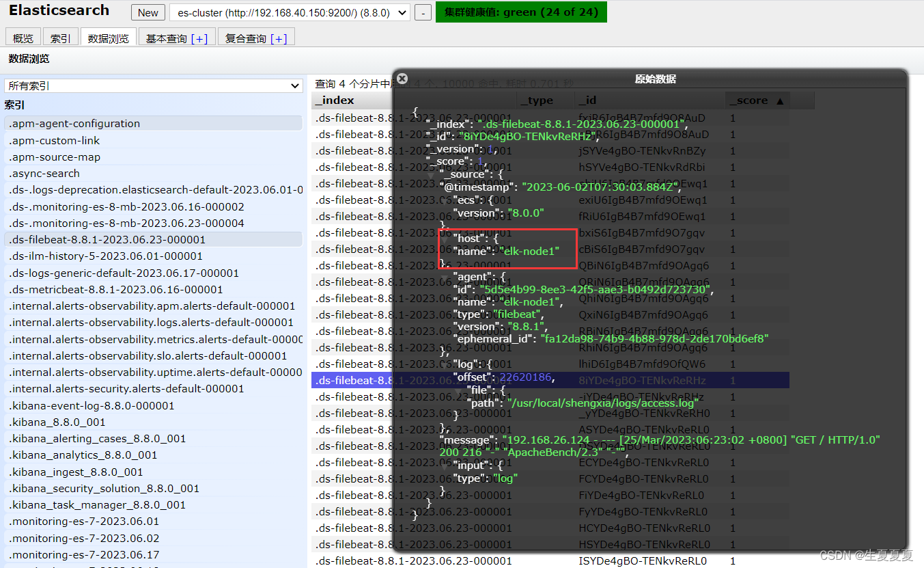This screenshot has width=924, height=568.
Task: Select .ds-.monitoring-es-8-mb-2023.06.23-000004 index
Action: click(154, 223)
